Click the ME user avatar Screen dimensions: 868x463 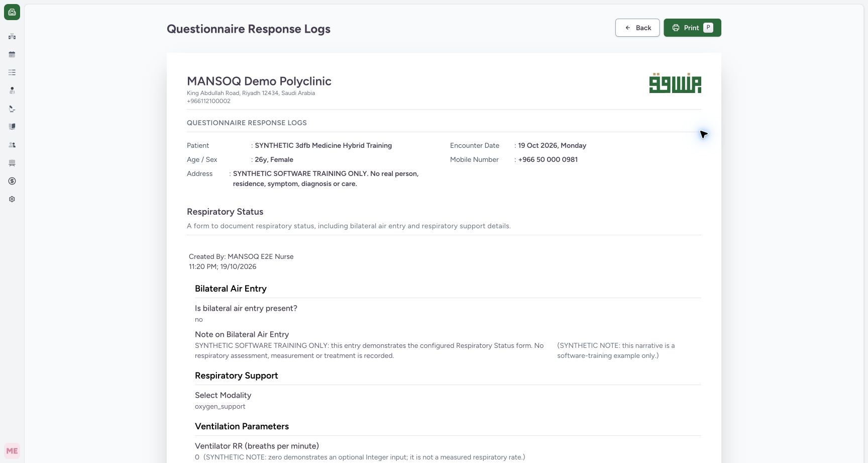[x=12, y=451]
